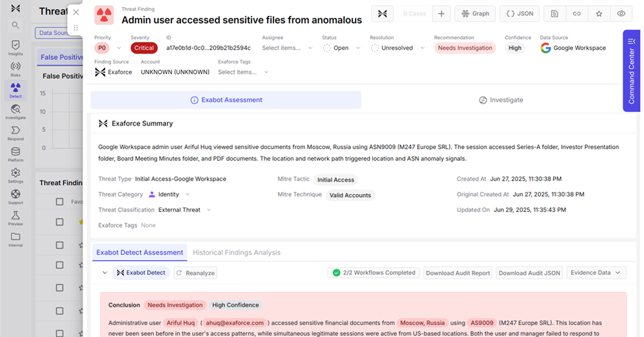The height and width of the screenshot is (337, 644).
Task: Click the 0 Cases button
Action: pyautogui.click(x=414, y=13)
